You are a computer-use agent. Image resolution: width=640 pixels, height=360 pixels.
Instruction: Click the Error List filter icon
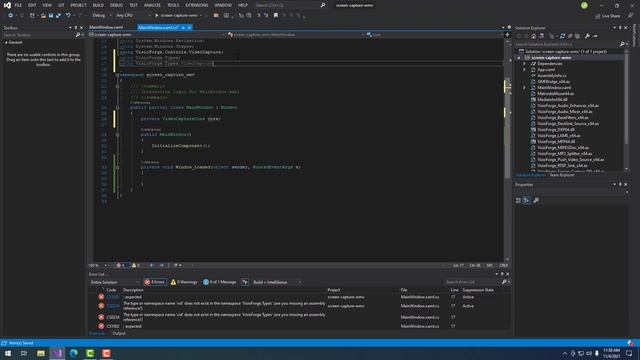244,282
